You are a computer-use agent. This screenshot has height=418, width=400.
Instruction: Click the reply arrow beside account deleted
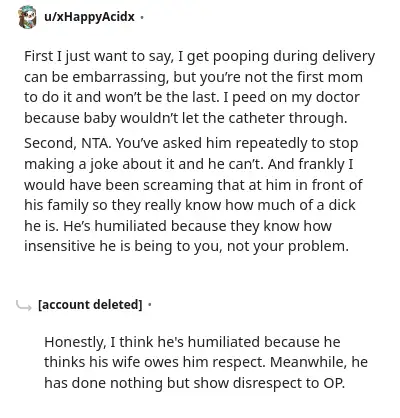pos(24,305)
